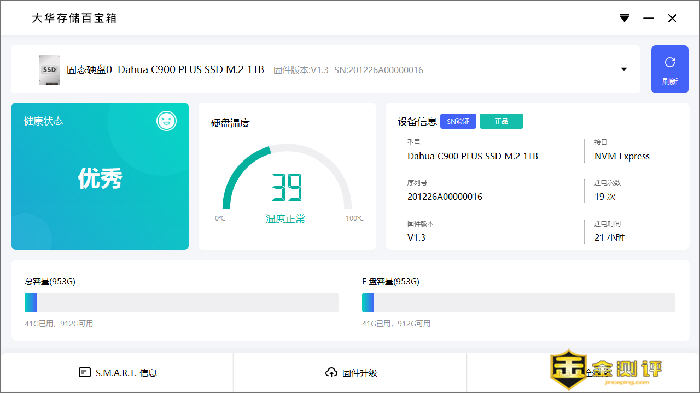Expand the SSD drive selection dropdown
This screenshot has height=393, width=700.
[624, 69]
